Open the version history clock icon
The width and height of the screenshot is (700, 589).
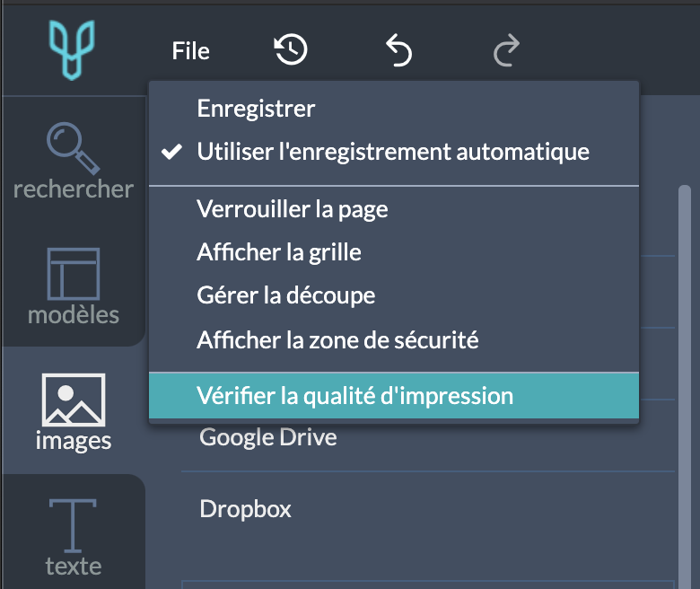(291, 49)
